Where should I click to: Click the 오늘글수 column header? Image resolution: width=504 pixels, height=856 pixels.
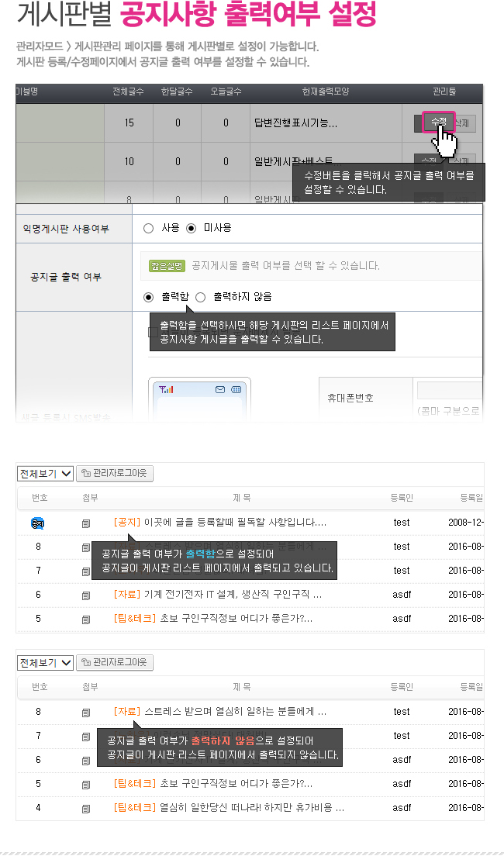point(226,91)
